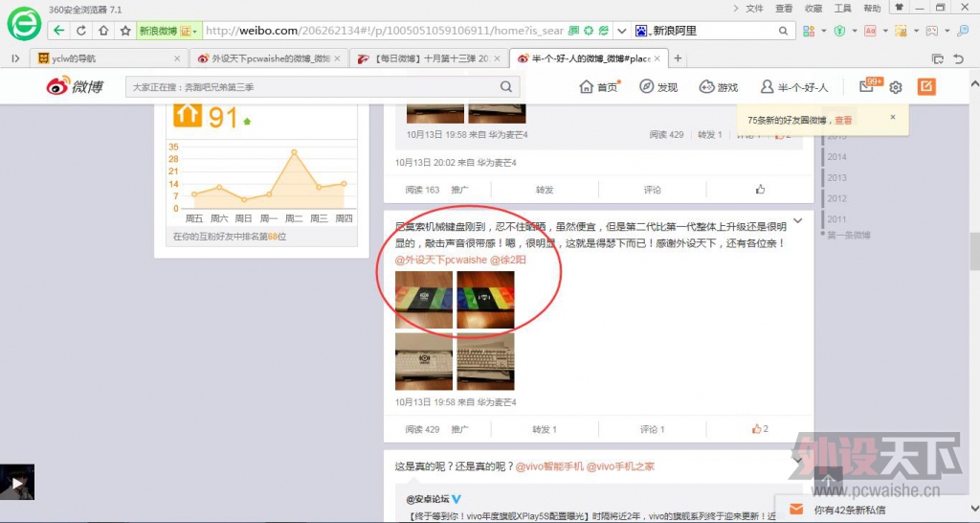Click 查看 in new posts notification
This screenshot has height=523, width=980.
(843, 120)
